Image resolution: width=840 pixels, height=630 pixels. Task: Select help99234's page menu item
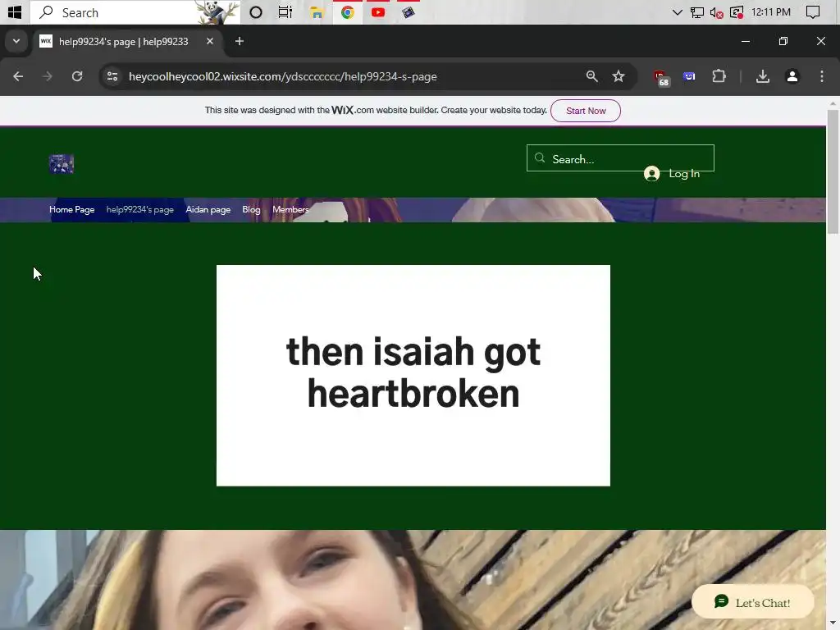(139, 209)
